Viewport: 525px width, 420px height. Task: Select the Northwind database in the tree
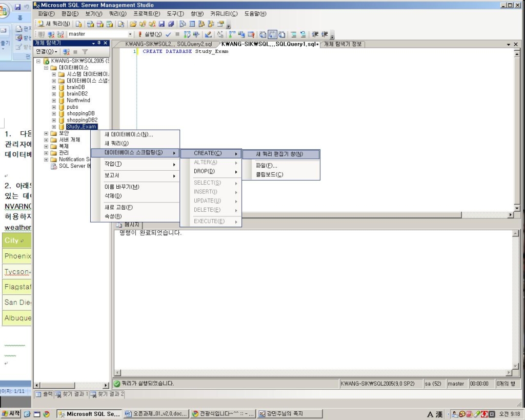(x=78, y=101)
